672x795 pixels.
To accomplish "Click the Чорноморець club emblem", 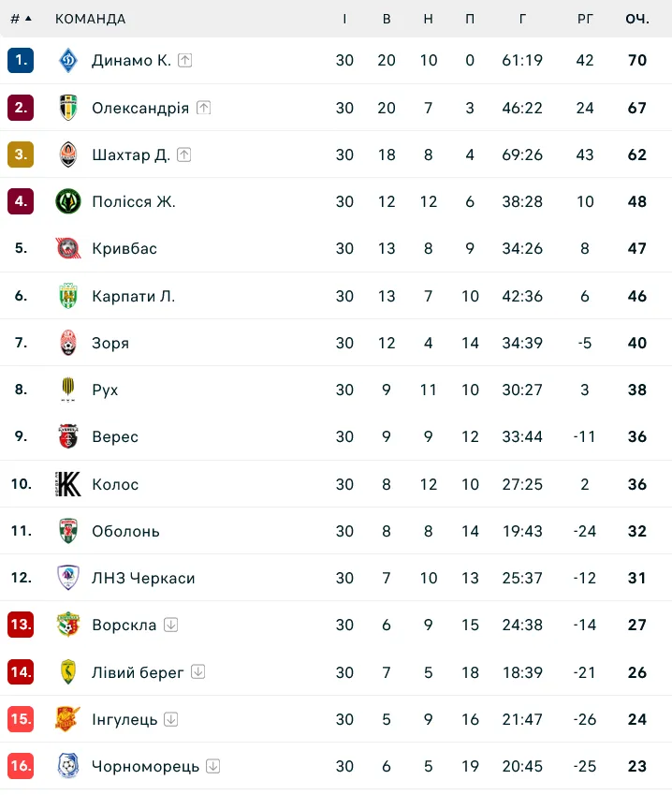I will (x=68, y=766).
